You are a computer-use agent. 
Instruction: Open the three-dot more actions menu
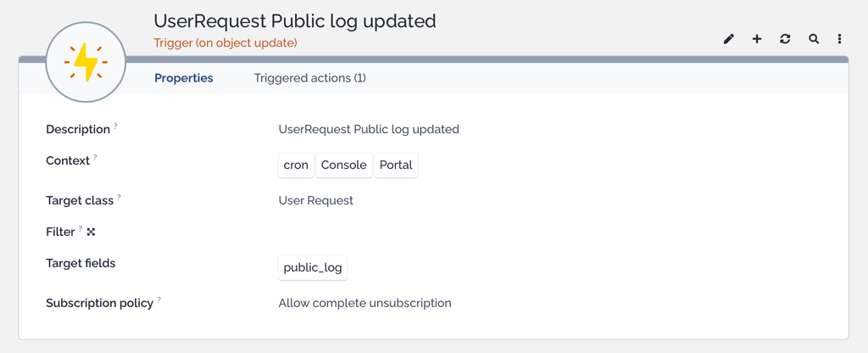coord(840,39)
